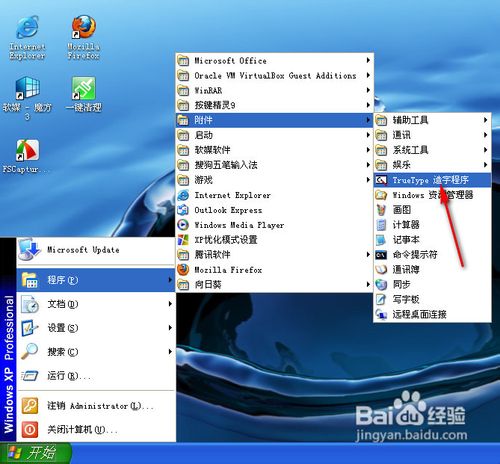
Task: Click the red 关闭计算机 power icon
Action: click(30, 429)
